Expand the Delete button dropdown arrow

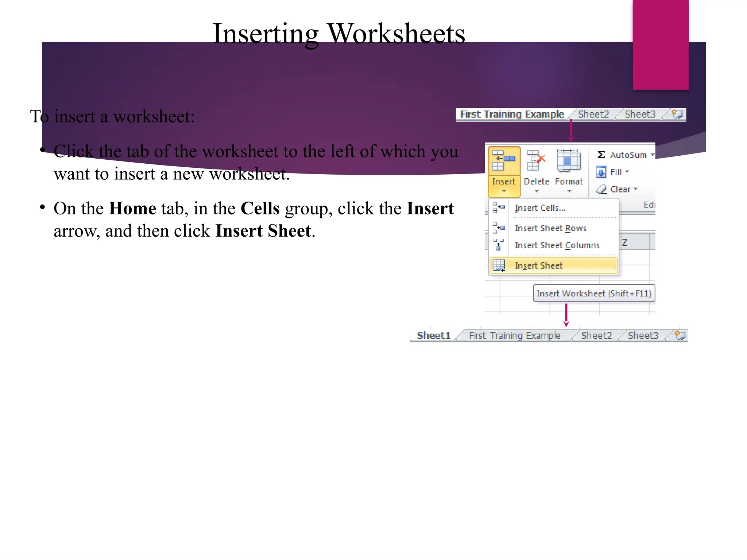[536, 191]
